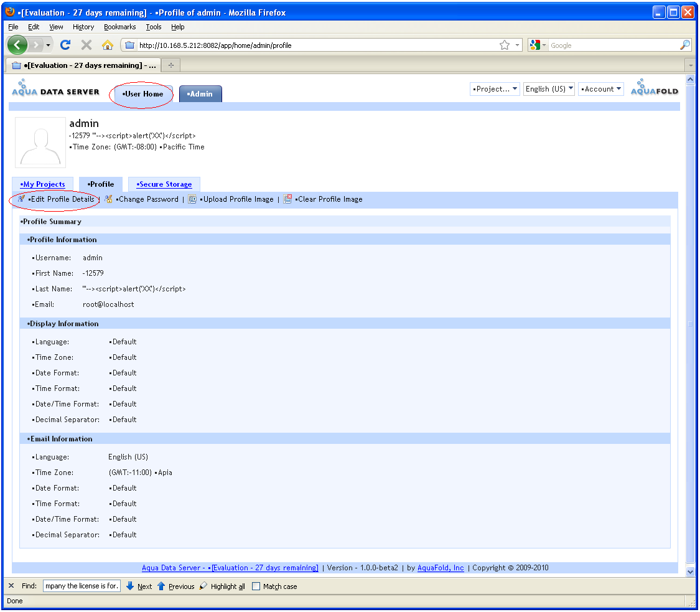This screenshot has width=700, height=612.
Task: Click the Change Password key icon
Action: pos(108,199)
